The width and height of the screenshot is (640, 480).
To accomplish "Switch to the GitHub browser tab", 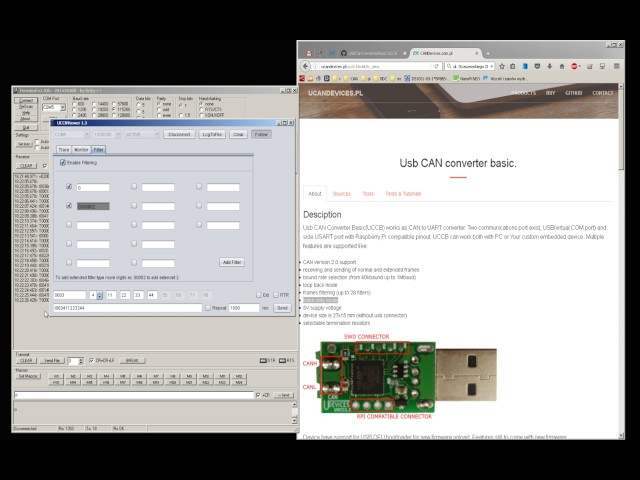I will (374, 53).
